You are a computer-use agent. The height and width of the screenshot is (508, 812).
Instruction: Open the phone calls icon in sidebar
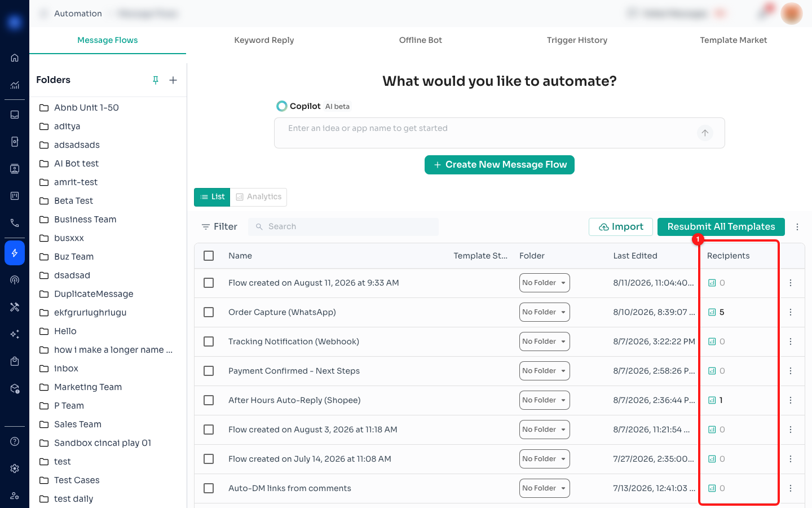click(15, 223)
